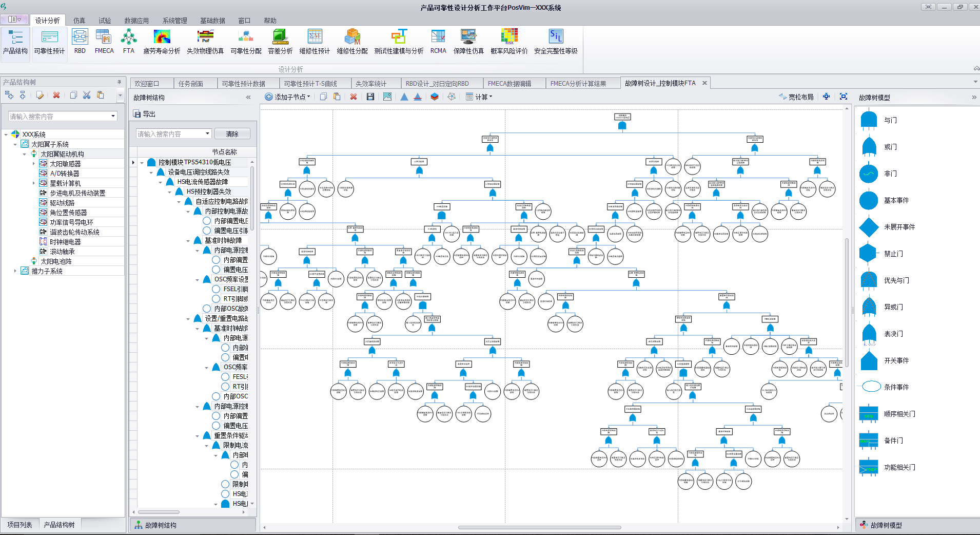
Task: Switch to 项目列表 bottom tab
Action: click(x=19, y=525)
